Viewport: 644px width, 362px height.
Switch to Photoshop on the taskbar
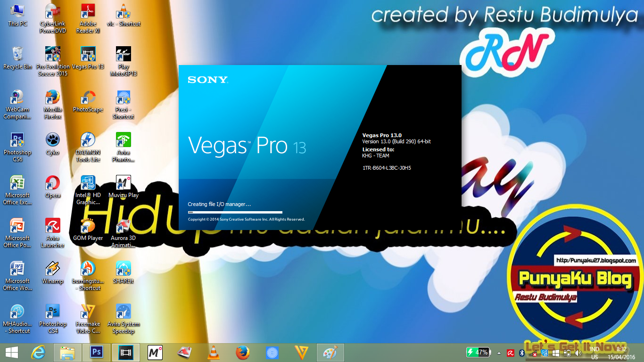pos(97,353)
